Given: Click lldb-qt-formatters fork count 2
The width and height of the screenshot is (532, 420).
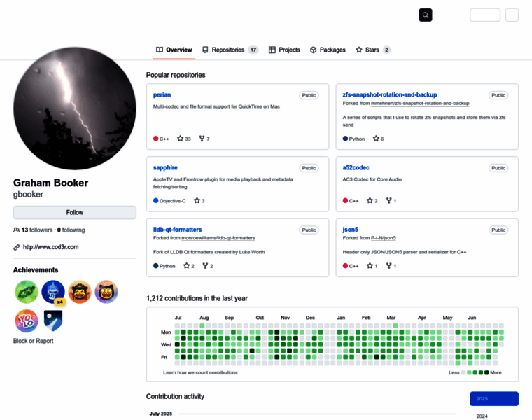Looking at the screenshot, I should (208, 266).
